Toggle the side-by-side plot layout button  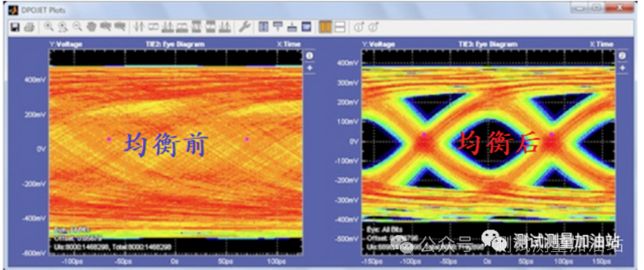[325, 27]
